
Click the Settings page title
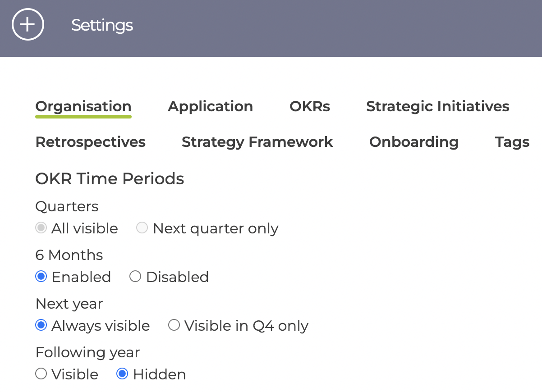[x=102, y=25]
